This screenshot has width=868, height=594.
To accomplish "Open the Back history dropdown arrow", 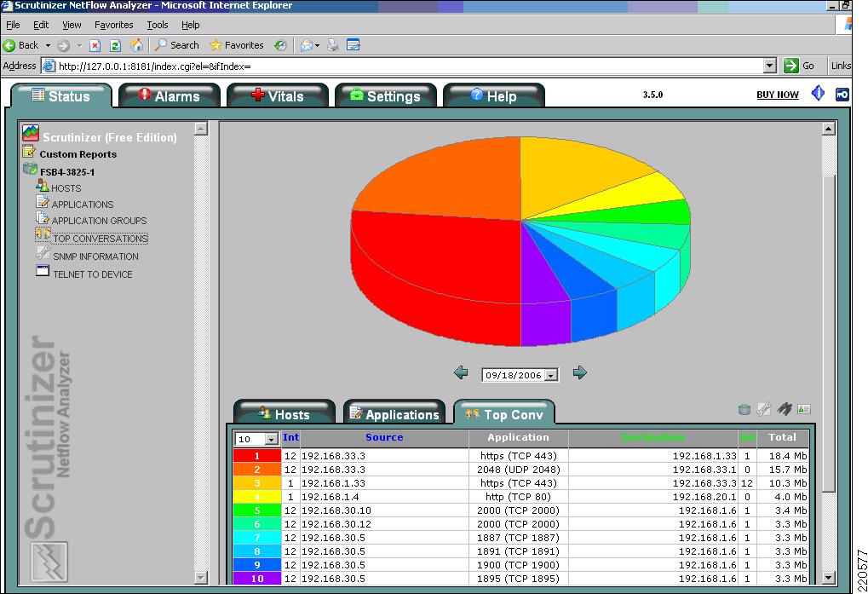I will pos(49,45).
